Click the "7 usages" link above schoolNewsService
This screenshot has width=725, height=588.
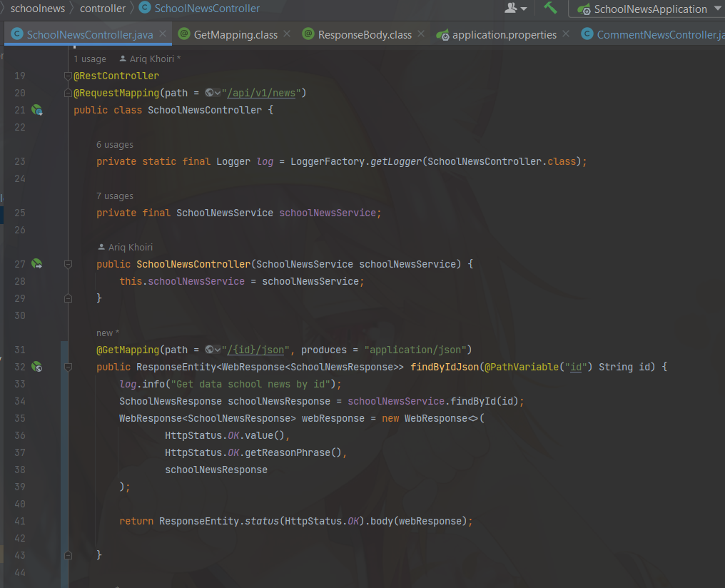(x=114, y=196)
